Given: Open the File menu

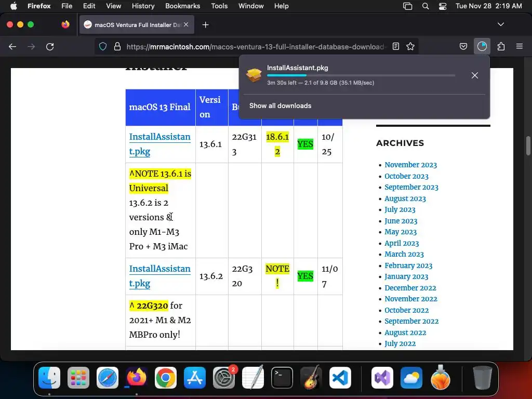Looking at the screenshot, I should (66, 6).
